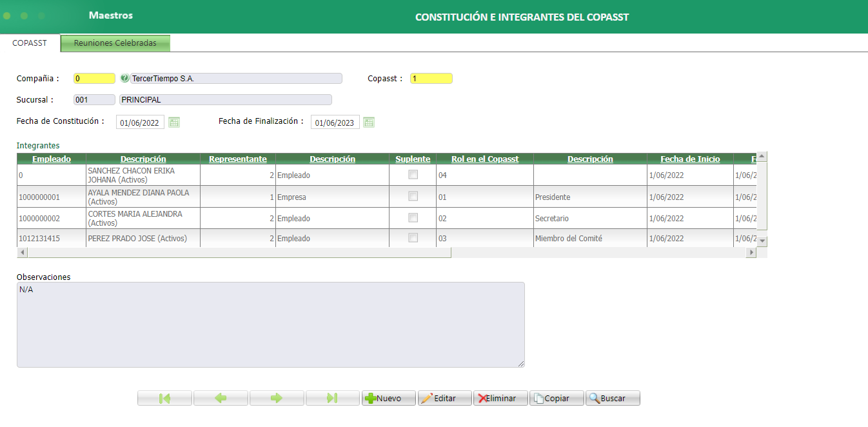Open the Fecha de Finalización calendar picker

coord(368,121)
